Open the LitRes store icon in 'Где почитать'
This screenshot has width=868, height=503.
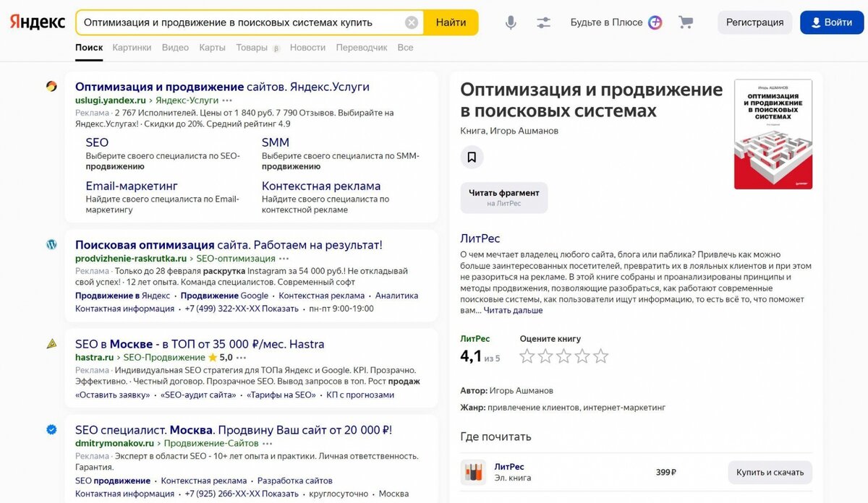click(x=474, y=471)
